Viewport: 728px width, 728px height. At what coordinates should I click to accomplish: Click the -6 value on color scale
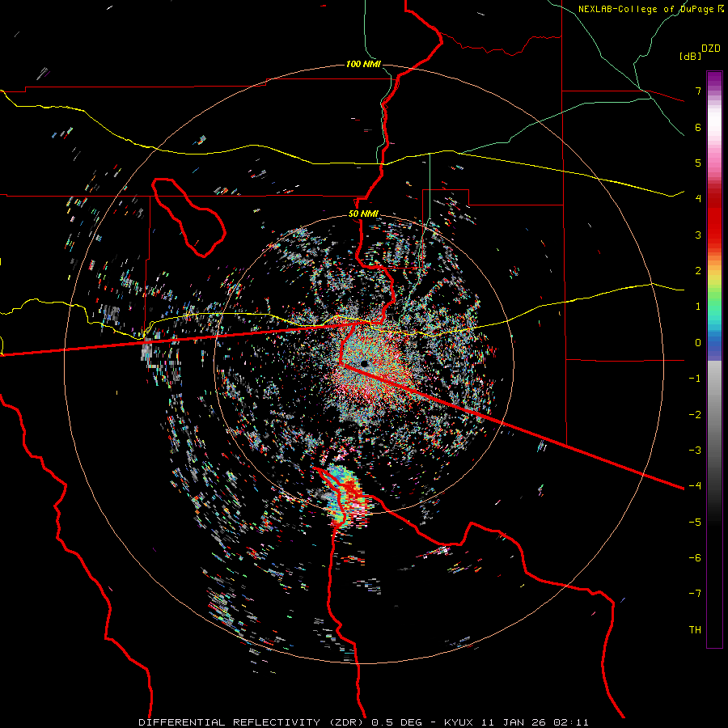[x=695, y=558]
